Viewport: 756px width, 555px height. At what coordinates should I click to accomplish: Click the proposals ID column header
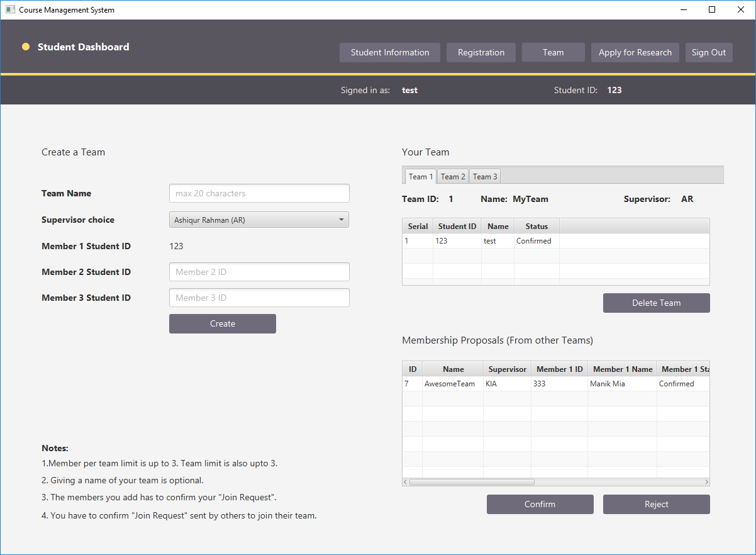point(413,369)
